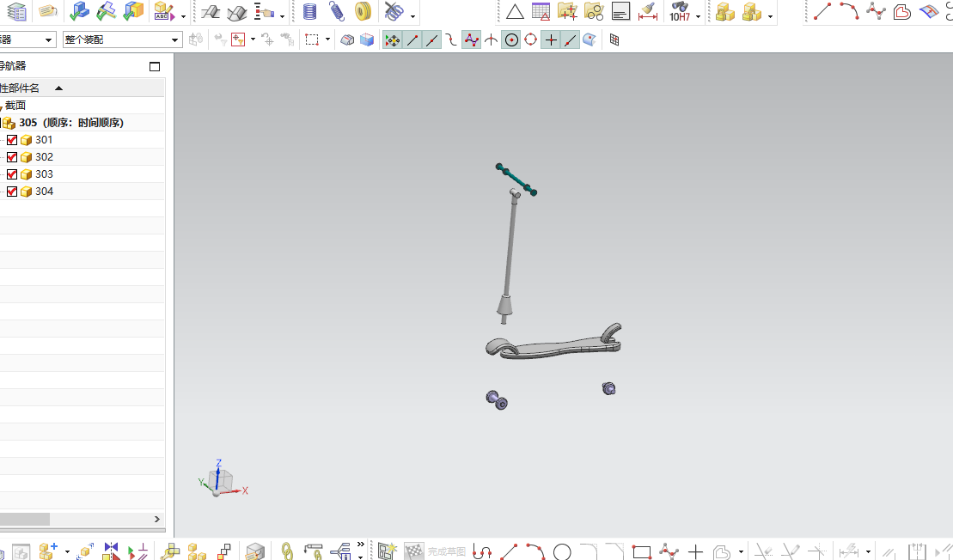Select component 304 in the navigator
The width and height of the screenshot is (953, 560).
click(44, 192)
